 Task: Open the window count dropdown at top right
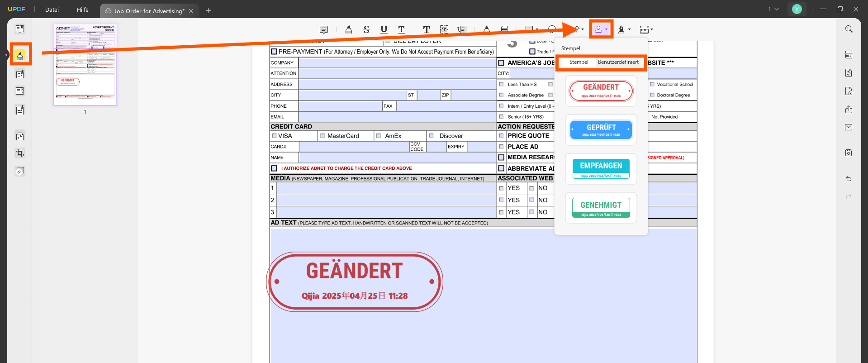pos(774,9)
